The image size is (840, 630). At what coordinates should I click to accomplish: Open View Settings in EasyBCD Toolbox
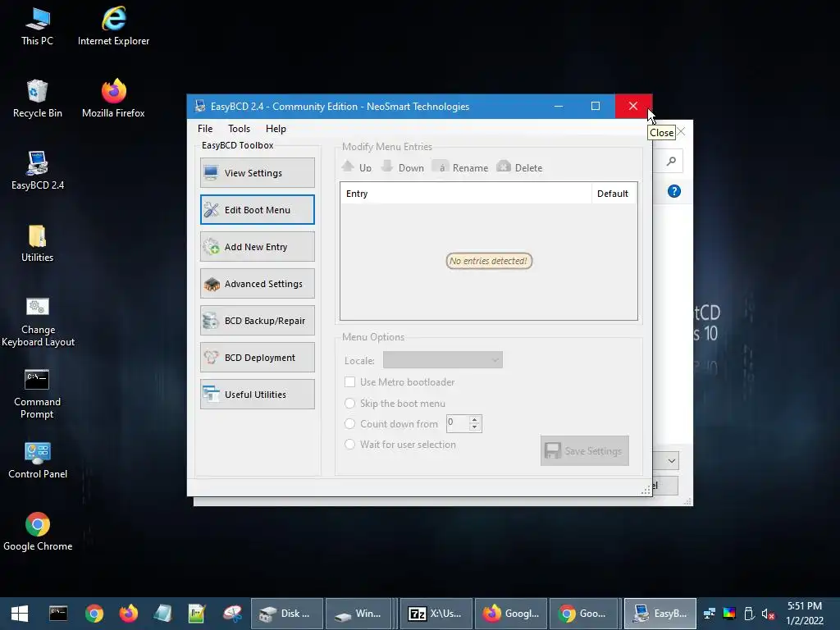[257, 172]
